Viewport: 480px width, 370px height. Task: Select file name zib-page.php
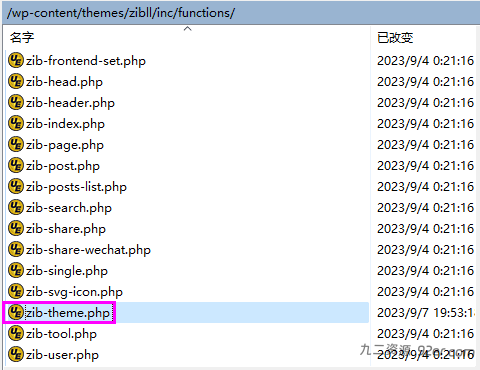(x=65, y=145)
